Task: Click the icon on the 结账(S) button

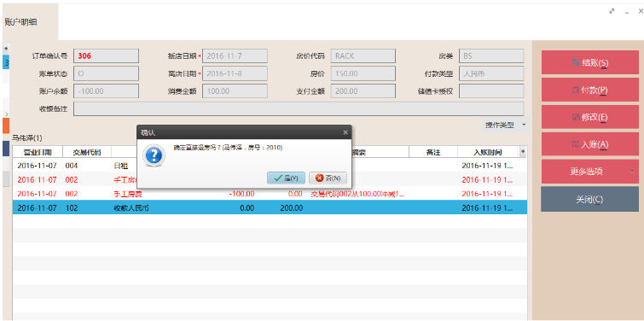Action: [x=576, y=62]
